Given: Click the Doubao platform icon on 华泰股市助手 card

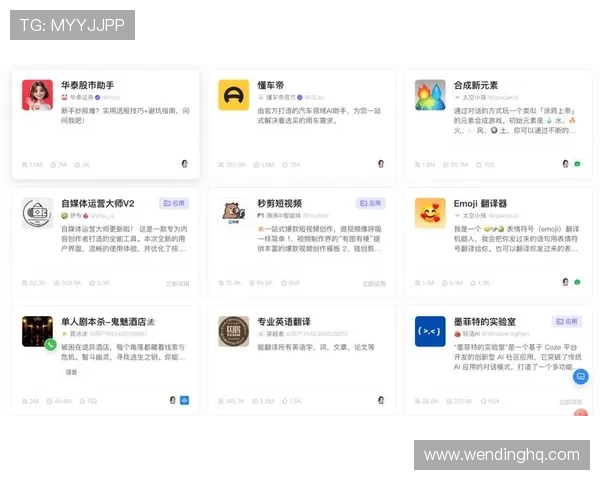Looking at the screenshot, I should 184,164.
